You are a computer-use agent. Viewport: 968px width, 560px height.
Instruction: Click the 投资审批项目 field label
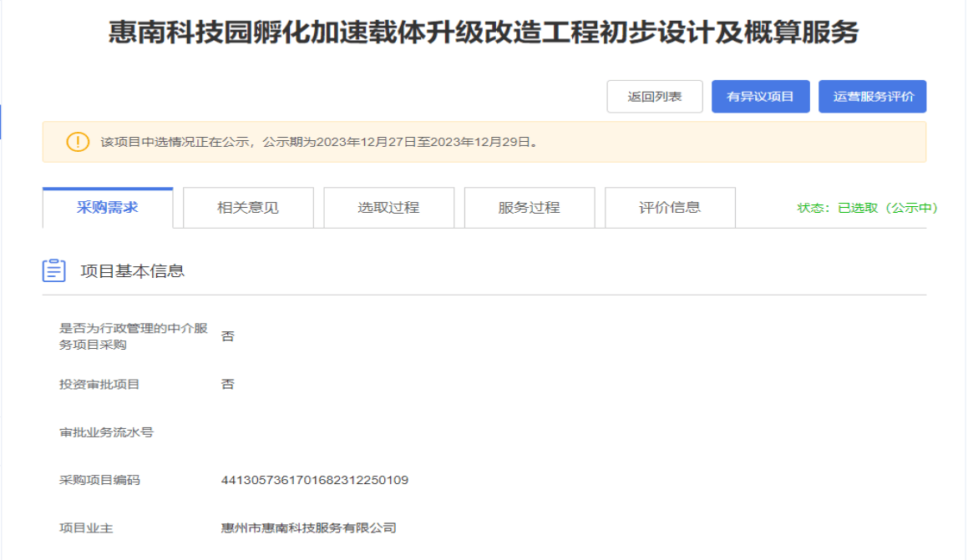point(99,385)
